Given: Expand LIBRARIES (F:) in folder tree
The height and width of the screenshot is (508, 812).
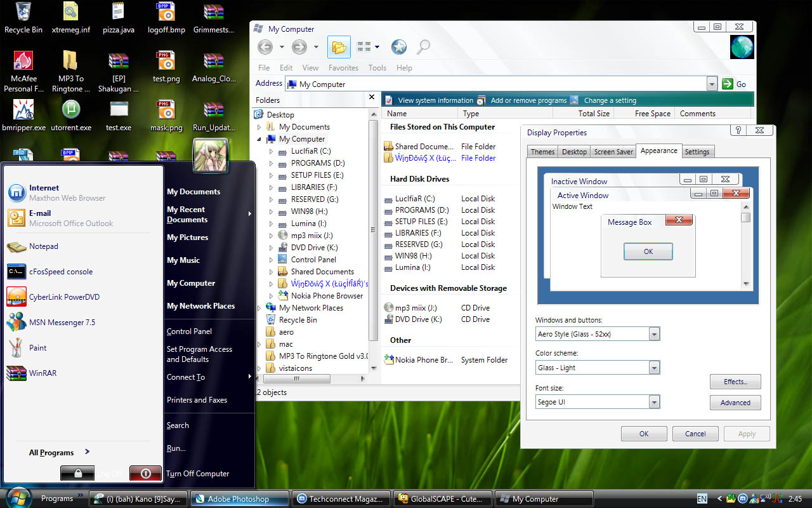Looking at the screenshot, I should click(x=271, y=188).
